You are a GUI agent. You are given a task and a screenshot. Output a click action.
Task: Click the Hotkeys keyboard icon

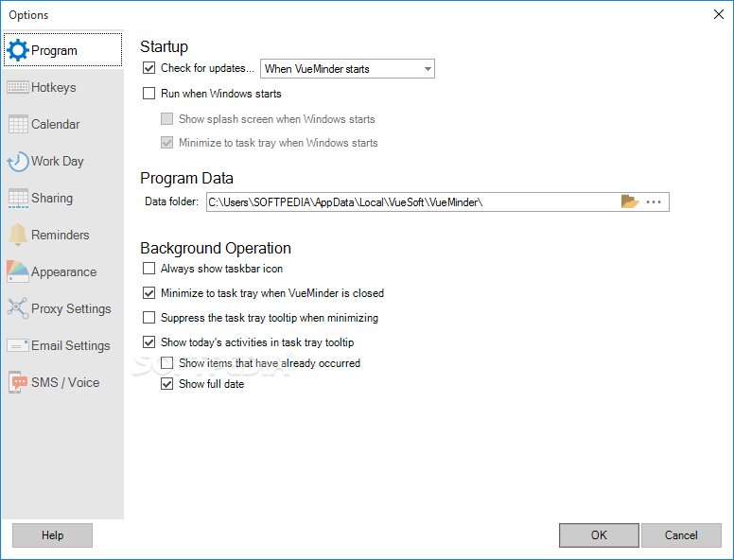[18, 87]
